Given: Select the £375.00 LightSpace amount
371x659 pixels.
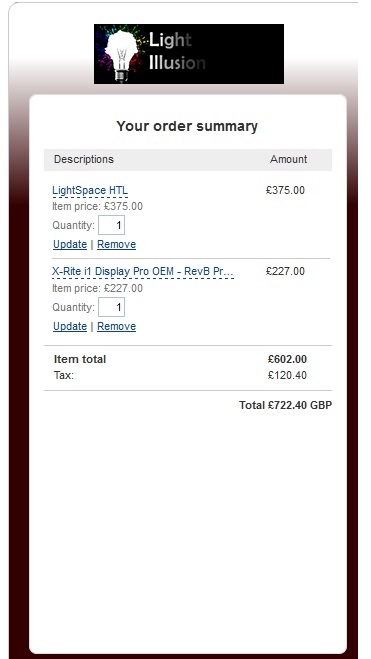Looking at the screenshot, I should 285,190.
